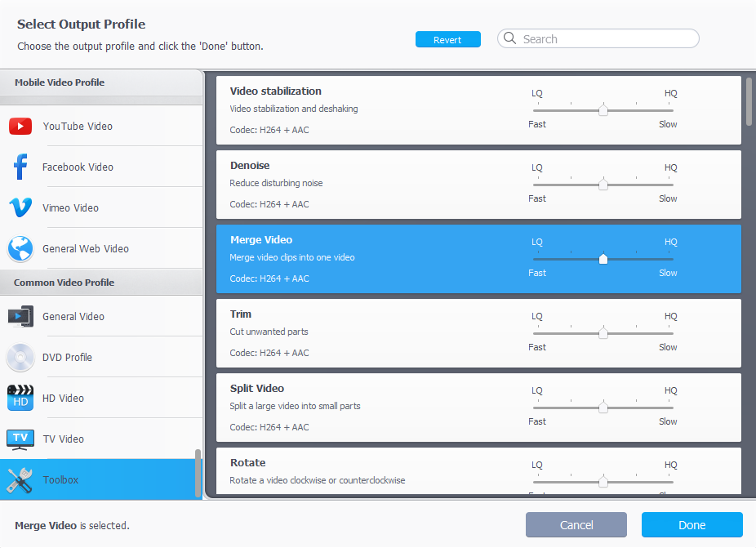
Task: Click the Cancel button
Action: pyautogui.click(x=576, y=525)
